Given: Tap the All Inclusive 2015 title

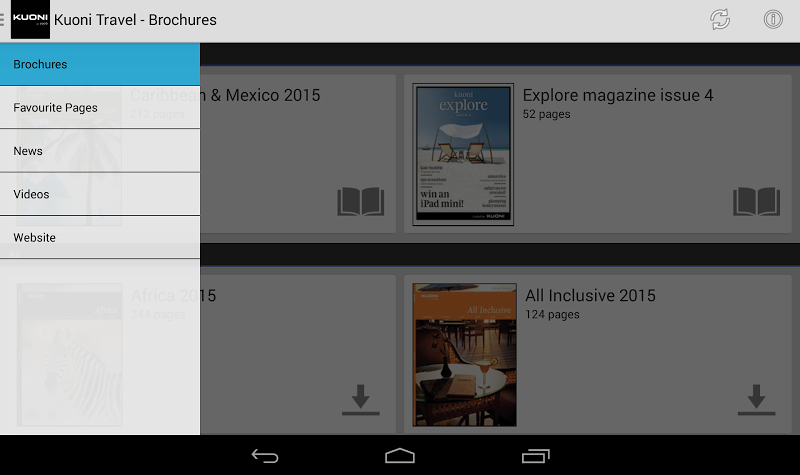Looking at the screenshot, I should click(x=590, y=295).
